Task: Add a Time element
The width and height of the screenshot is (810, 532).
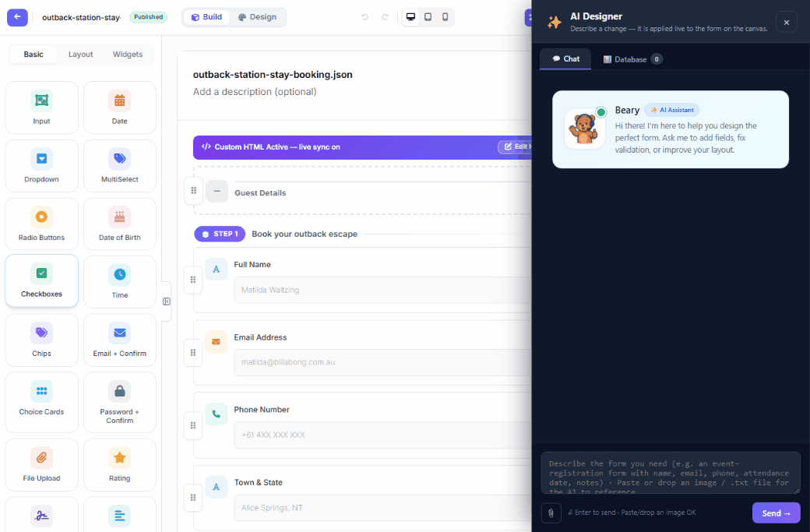Action: [120, 282]
